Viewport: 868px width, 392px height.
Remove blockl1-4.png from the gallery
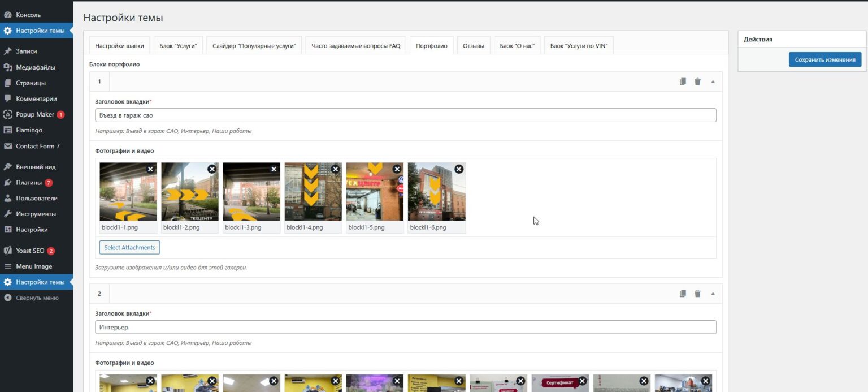[336, 169]
